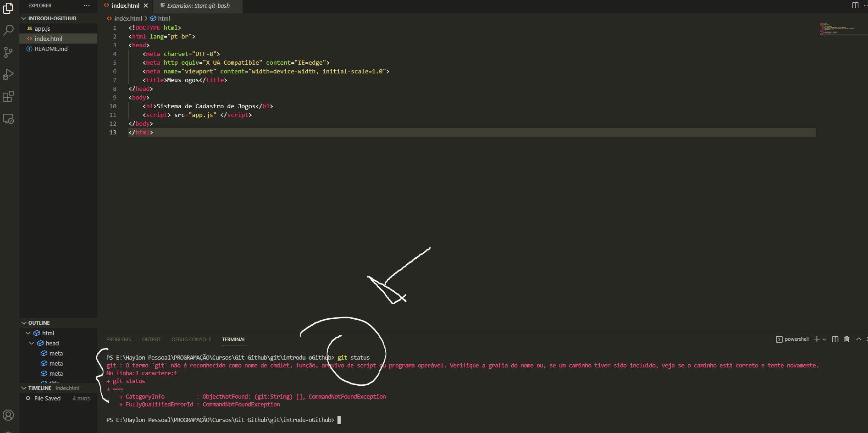Open the Accounts icon in activity bar
868x433 pixels.
(8, 415)
